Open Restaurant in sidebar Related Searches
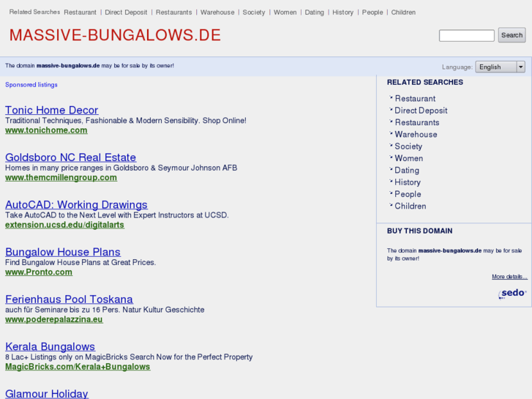Screen dimensions: 532x399 pyautogui.click(x=415, y=99)
